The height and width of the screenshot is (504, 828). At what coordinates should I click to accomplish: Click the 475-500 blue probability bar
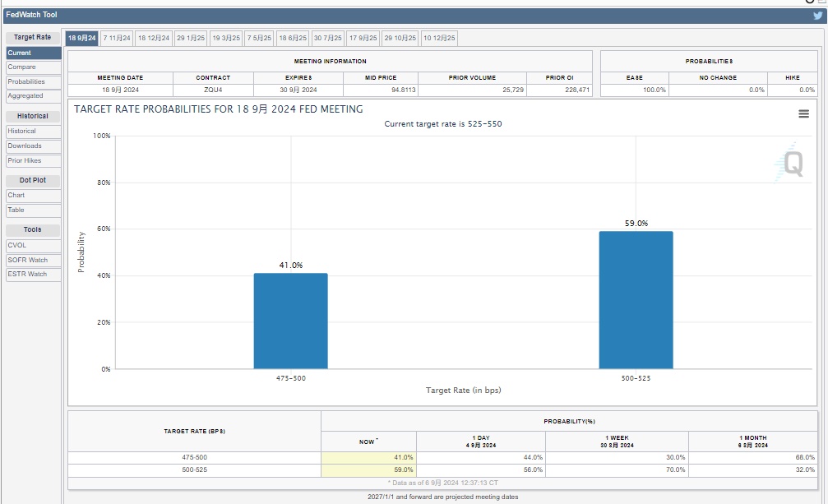coord(290,321)
